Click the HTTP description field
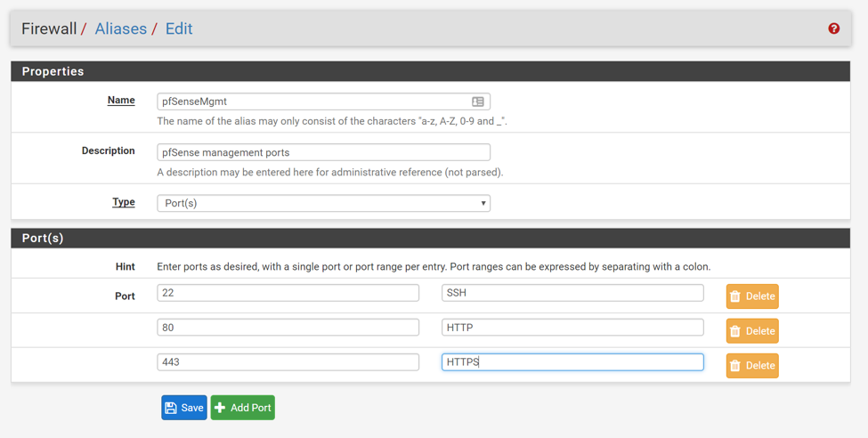This screenshot has height=438, width=868. [572, 328]
